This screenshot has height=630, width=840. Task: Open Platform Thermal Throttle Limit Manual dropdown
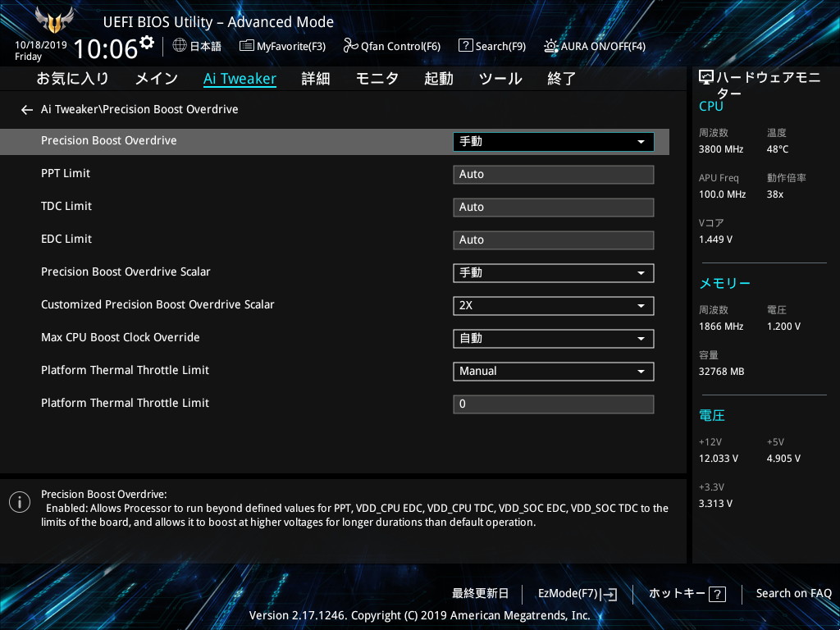554,372
